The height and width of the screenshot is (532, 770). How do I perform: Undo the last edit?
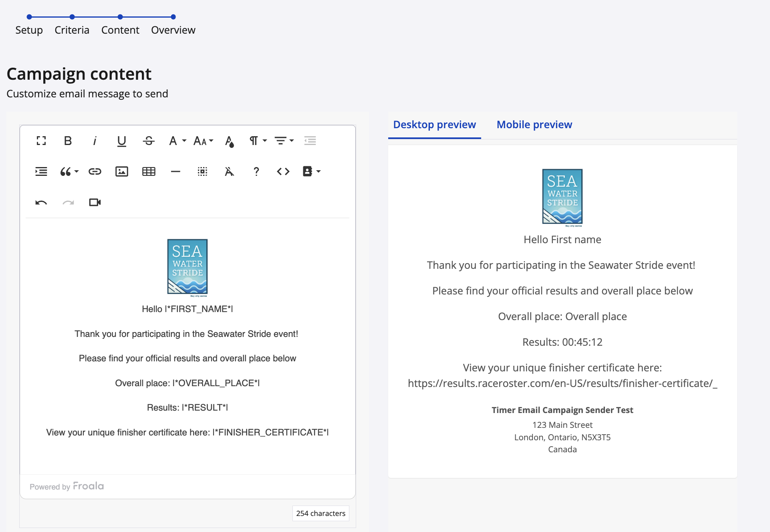(x=41, y=202)
